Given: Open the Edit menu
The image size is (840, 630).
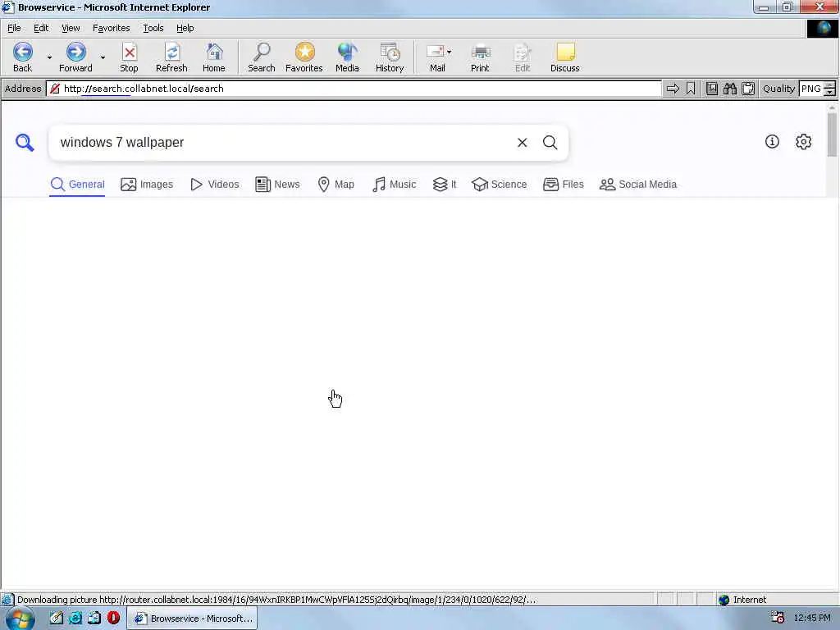Looking at the screenshot, I should pyautogui.click(x=41, y=28).
